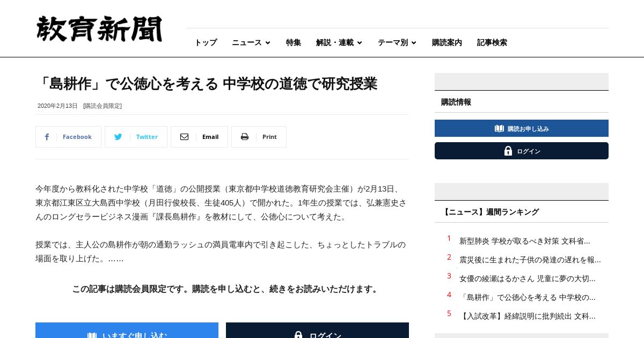Share article via Twitter label
Viewport: 644px width, 338px height.
click(147, 137)
